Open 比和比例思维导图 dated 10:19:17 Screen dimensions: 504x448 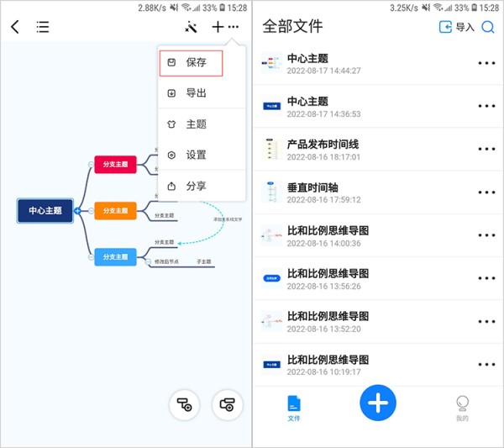(378, 365)
